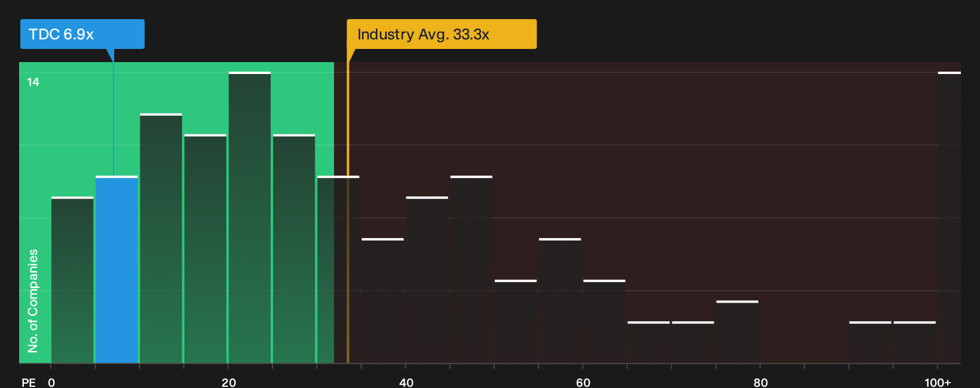The width and height of the screenshot is (980, 388).
Task: Click the bar for PE 50 to 55
Action: coord(516,322)
